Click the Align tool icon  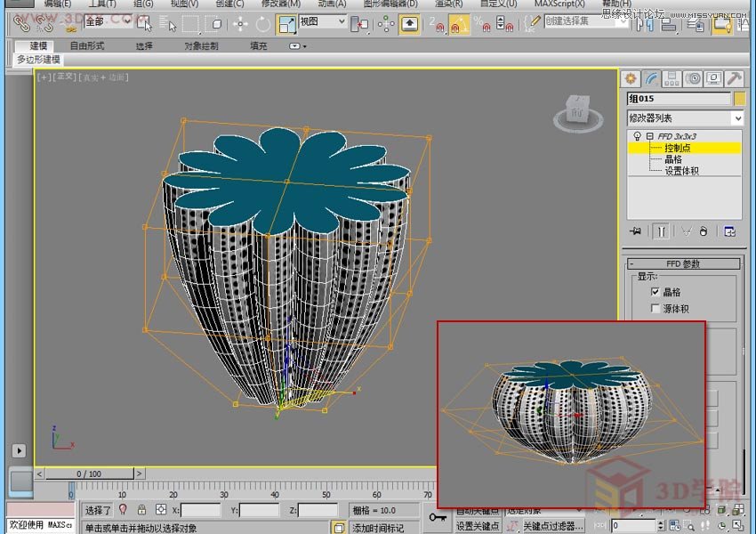tap(668, 23)
